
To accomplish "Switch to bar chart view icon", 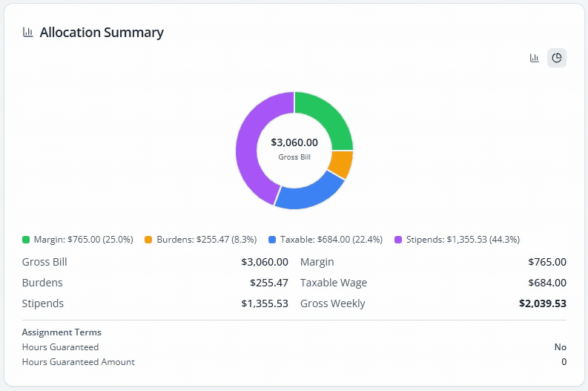I will (534, 58).
